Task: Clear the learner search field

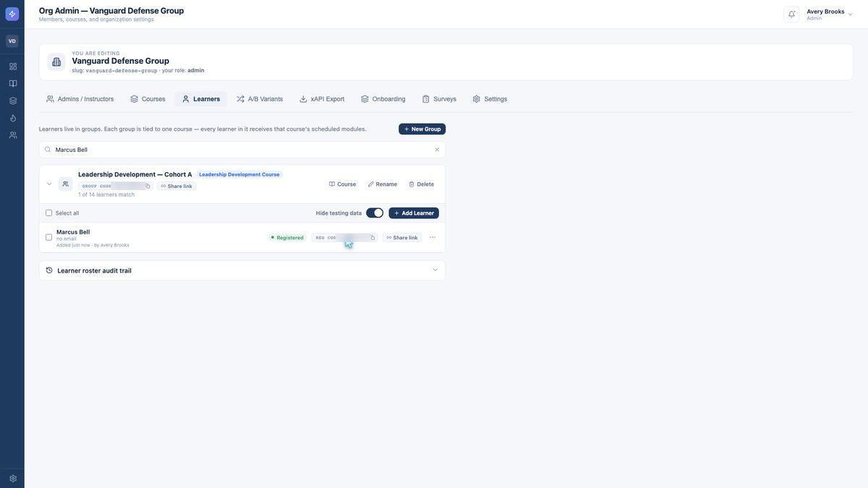Action: tap(437, 150)
